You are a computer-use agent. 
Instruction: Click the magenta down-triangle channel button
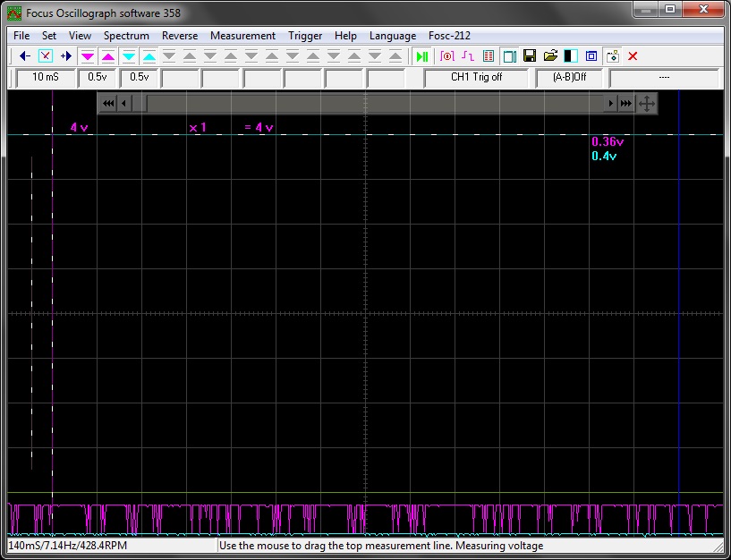pyautogui.click(x=88, y=56)
